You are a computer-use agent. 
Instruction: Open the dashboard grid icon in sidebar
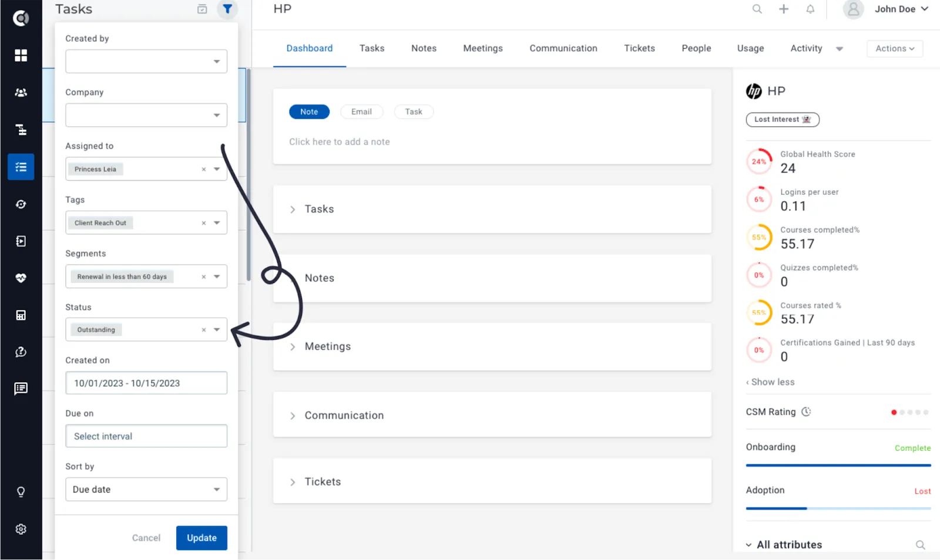pos(21,55)
